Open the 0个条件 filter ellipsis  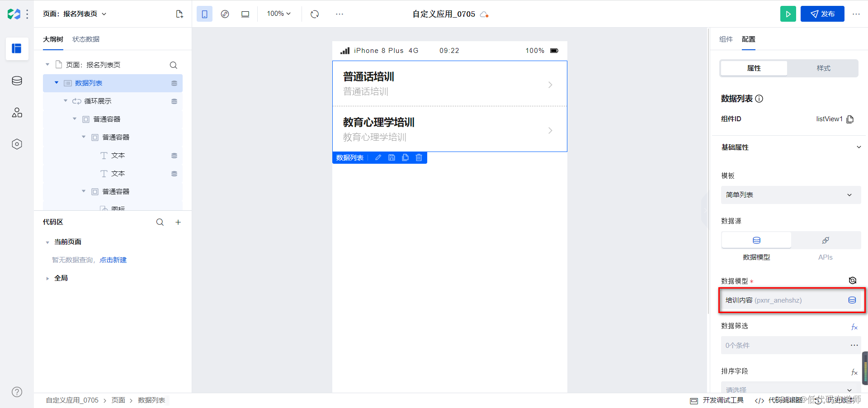point(854,345)
